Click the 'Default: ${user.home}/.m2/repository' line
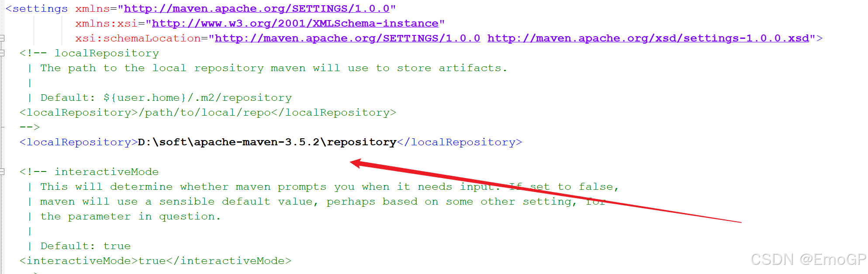868x274 pixels. tap(166, 98)
